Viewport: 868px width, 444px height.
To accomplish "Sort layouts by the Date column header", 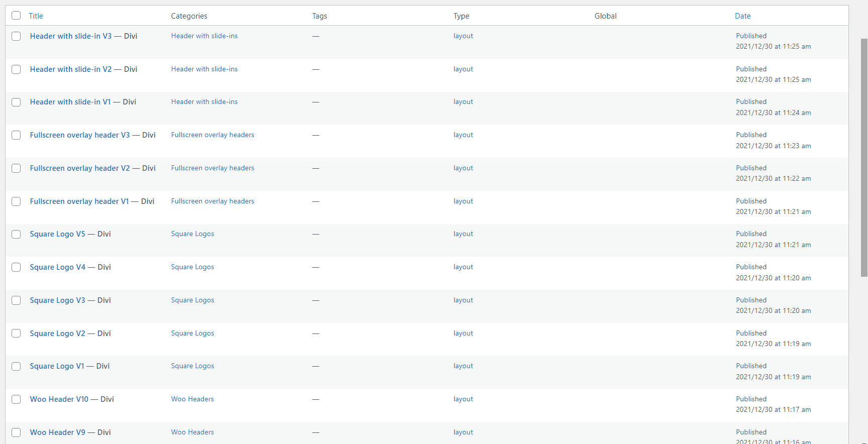I will point(742,16).
